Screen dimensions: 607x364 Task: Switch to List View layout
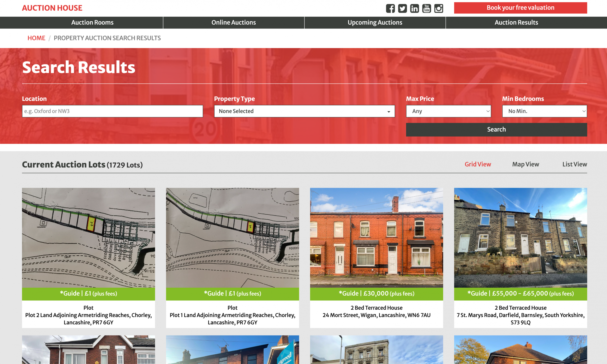(x=575, y=164)
